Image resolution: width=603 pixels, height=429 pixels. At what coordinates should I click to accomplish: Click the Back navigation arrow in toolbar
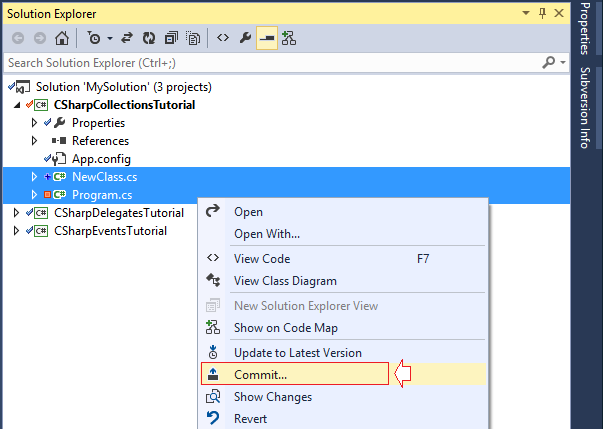[18, 38]
